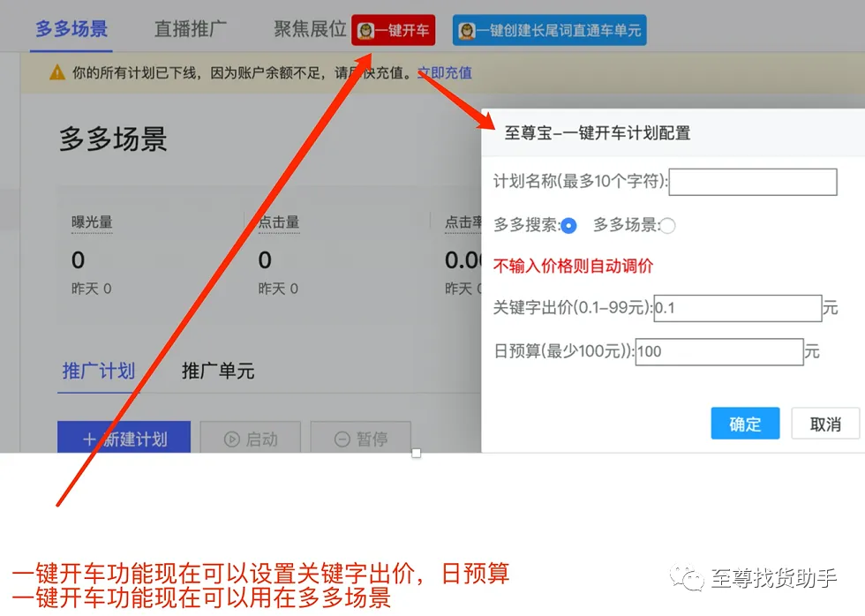Click the play icon in 启动 button
The height and width of the screenshot is (616, 865).
(231, 439)
